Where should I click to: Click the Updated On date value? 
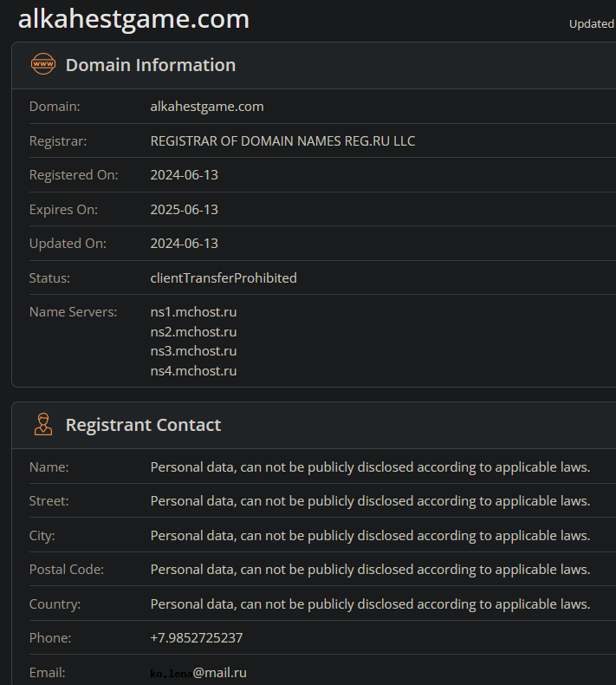point(184,244)
